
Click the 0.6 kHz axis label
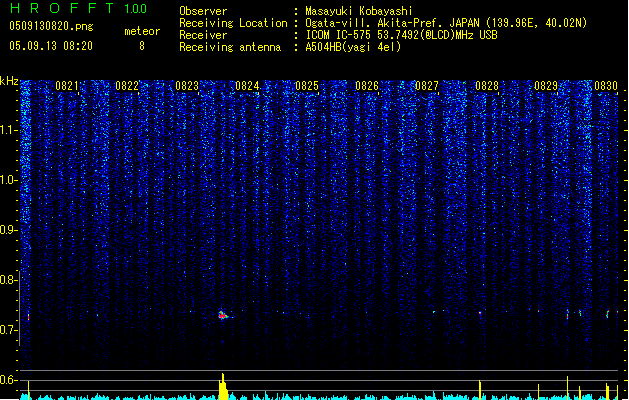point(8,380)
